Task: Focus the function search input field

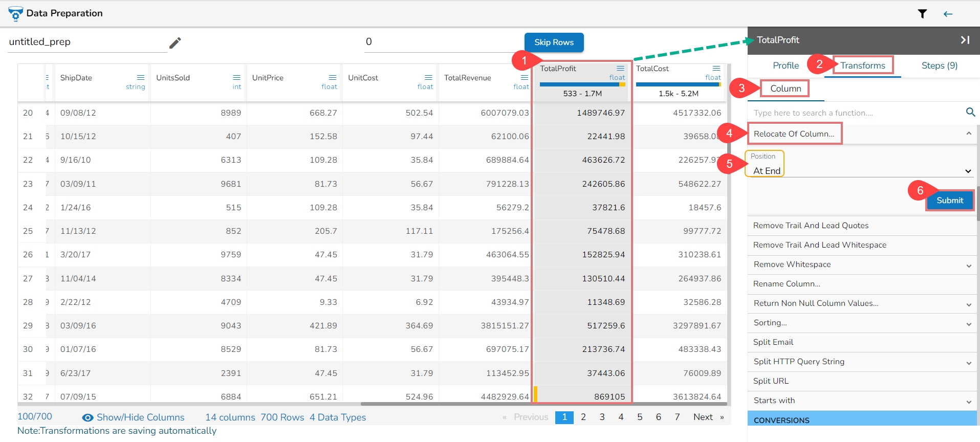Action: point(855,113)
